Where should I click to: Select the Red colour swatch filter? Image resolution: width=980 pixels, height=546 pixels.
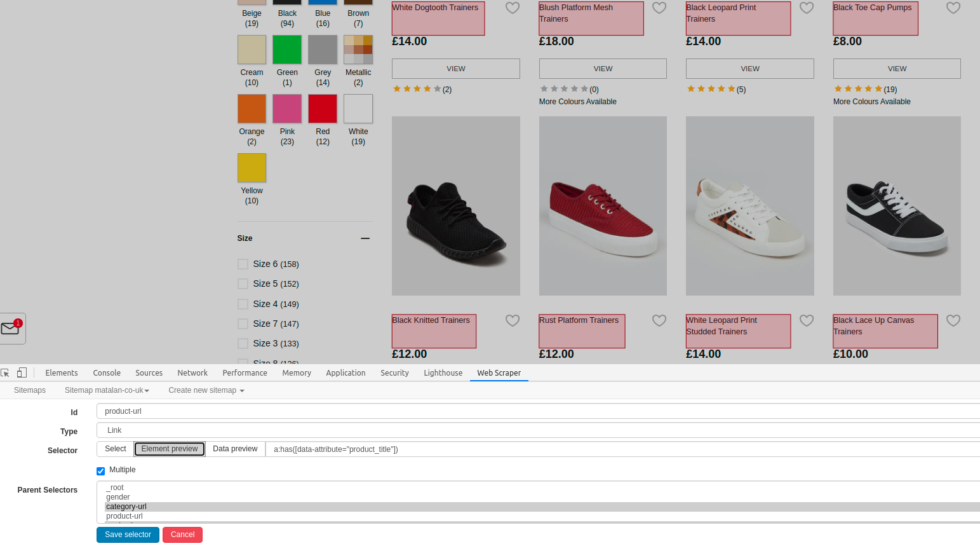322,108
